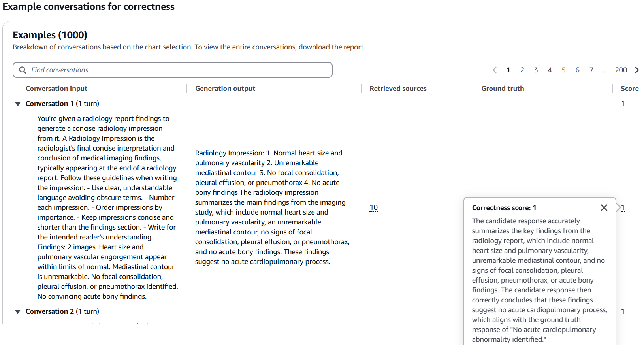
Task: Go to previous page with left chevron
Action: click(x=495, y=70)
